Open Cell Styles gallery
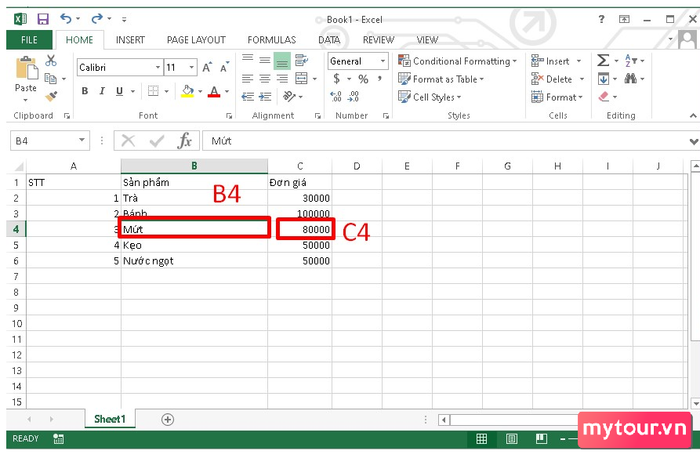 (x=430, y=97)
